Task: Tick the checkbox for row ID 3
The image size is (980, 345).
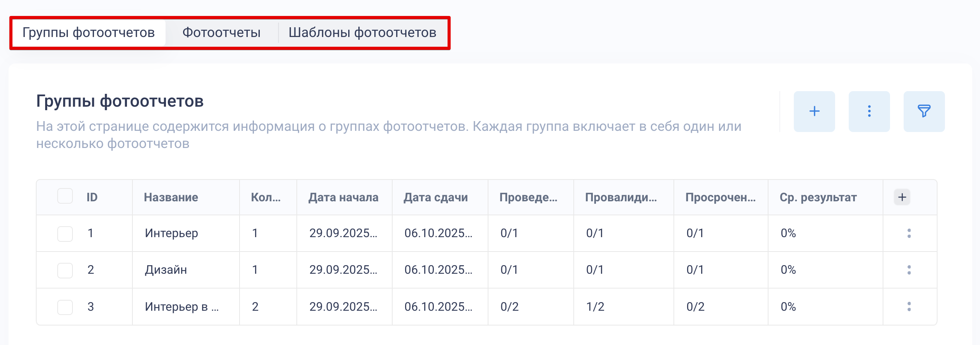Action: pyautogui.click(x=65, y=307)
